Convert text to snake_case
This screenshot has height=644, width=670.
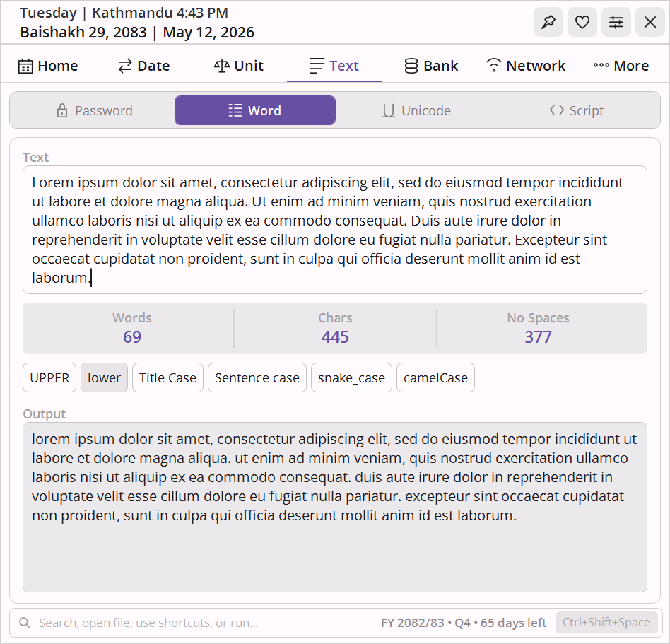[351, 377]
